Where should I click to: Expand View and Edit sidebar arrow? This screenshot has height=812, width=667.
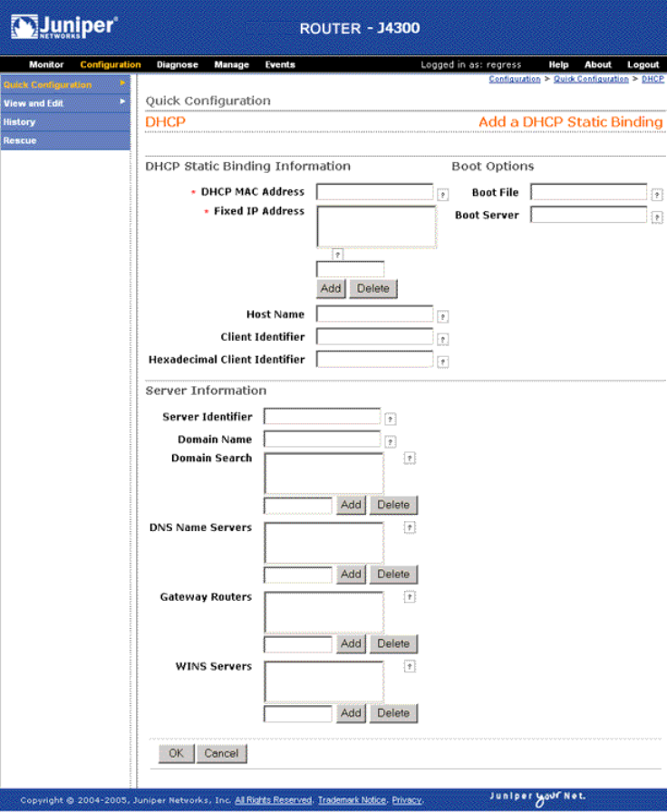(x=122, y=102)
